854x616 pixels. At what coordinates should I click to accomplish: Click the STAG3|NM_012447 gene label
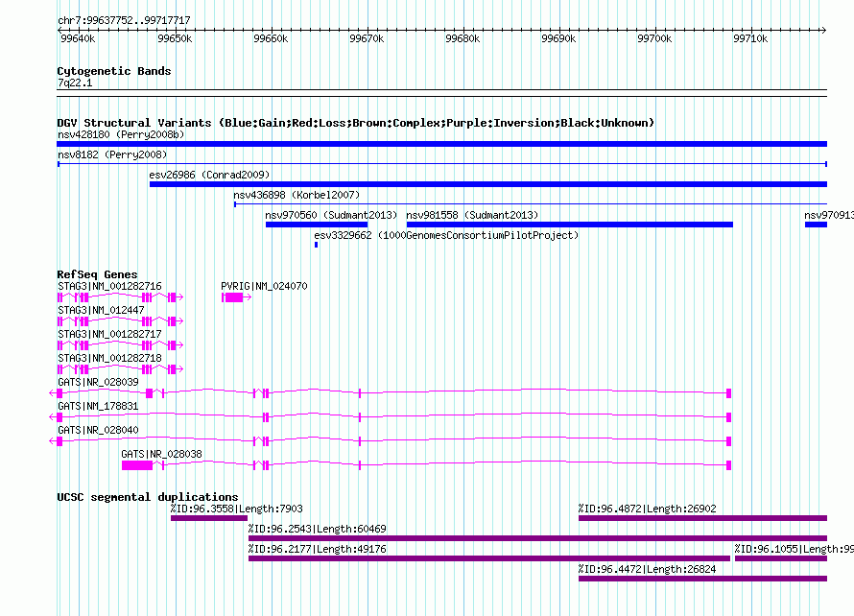click(101, 310)
